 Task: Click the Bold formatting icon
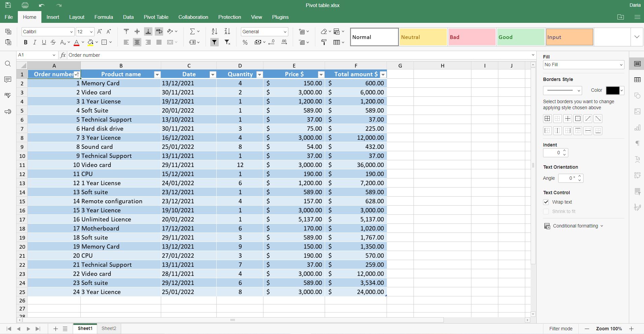(x=26, y=42)
